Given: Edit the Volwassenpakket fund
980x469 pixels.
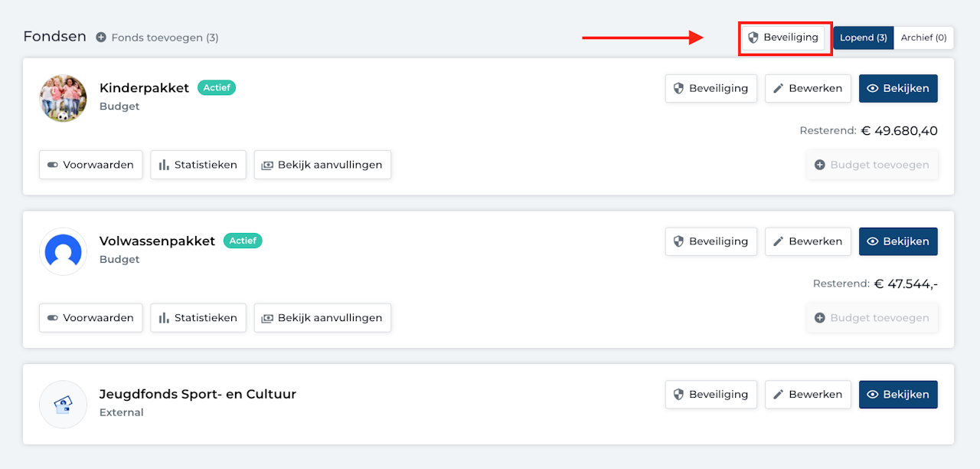Looking at the screenshot, I should 808,241.
